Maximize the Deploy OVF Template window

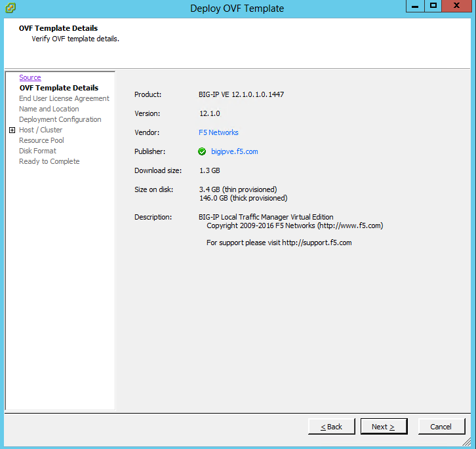point(433,6)
